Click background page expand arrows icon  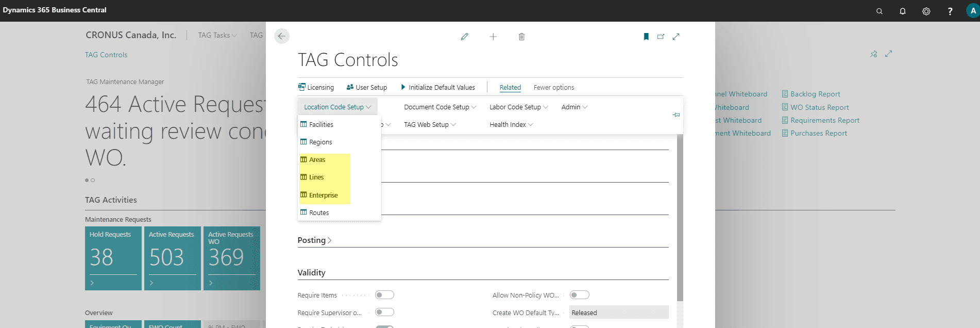(889, 54)
